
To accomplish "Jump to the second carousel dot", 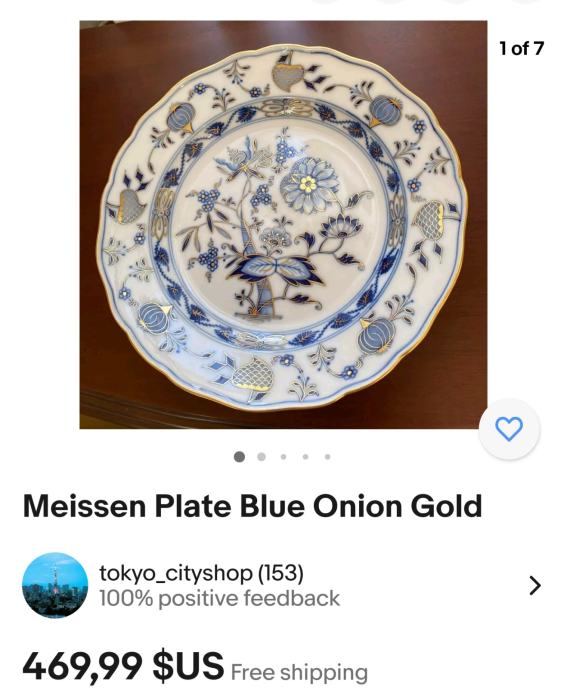I will tap(261, 457).
